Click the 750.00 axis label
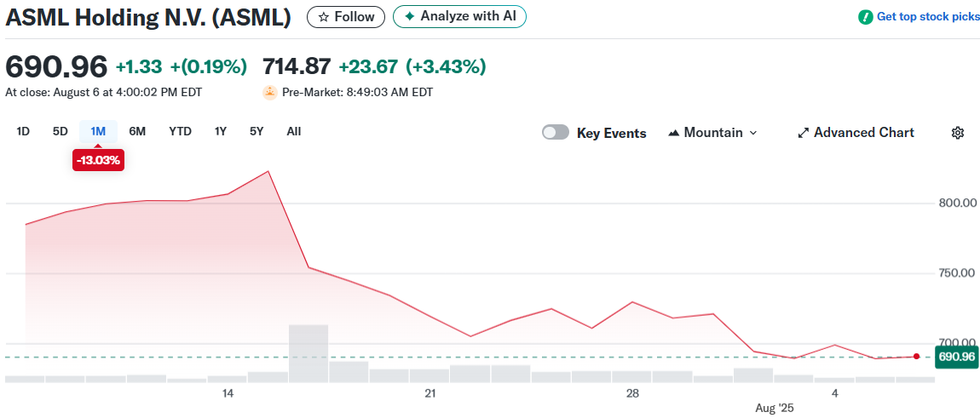The height and width of the screenshot is (418, 980). 956,273
